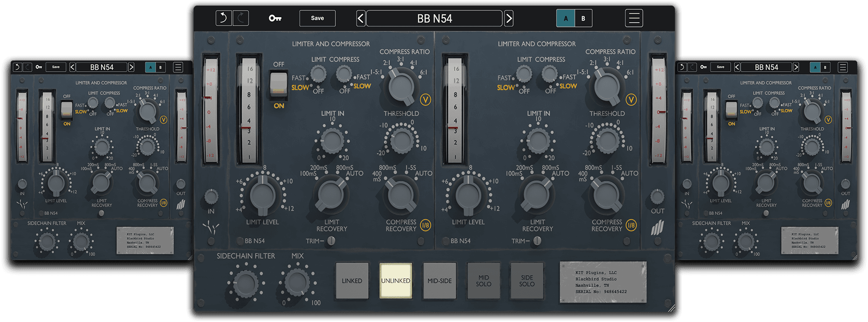The image size is (868, 322).
Task: Click the left channel LIMIT IN knob
Action: [x=332, y=141]
